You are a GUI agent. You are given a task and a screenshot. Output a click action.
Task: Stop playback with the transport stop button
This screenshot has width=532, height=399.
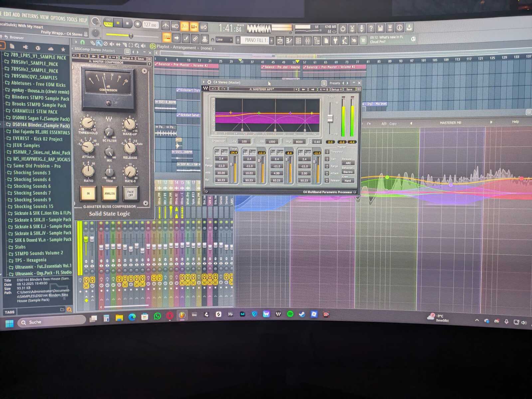pos(127,24)
